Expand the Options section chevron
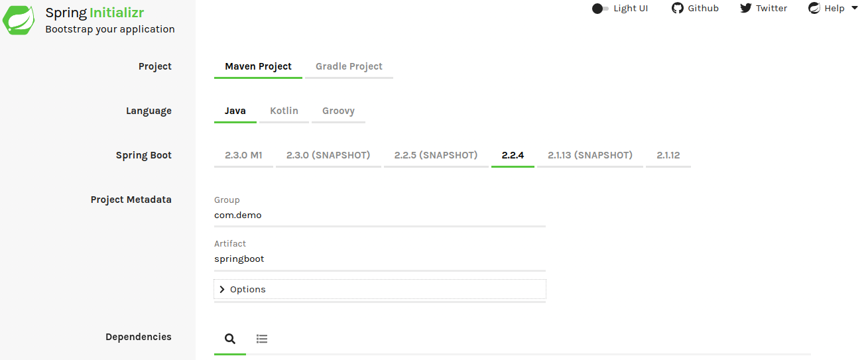Viewport: 868px width, 360px height. [222, 290]
